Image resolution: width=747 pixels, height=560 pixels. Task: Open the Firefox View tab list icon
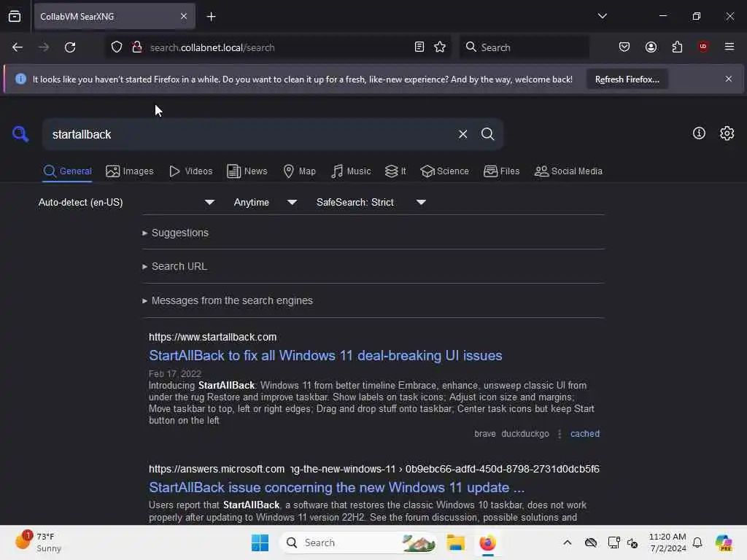point(15,16)
